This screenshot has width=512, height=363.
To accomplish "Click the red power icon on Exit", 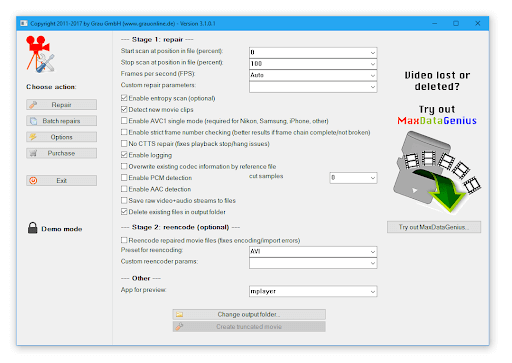I will click(33, 181).
